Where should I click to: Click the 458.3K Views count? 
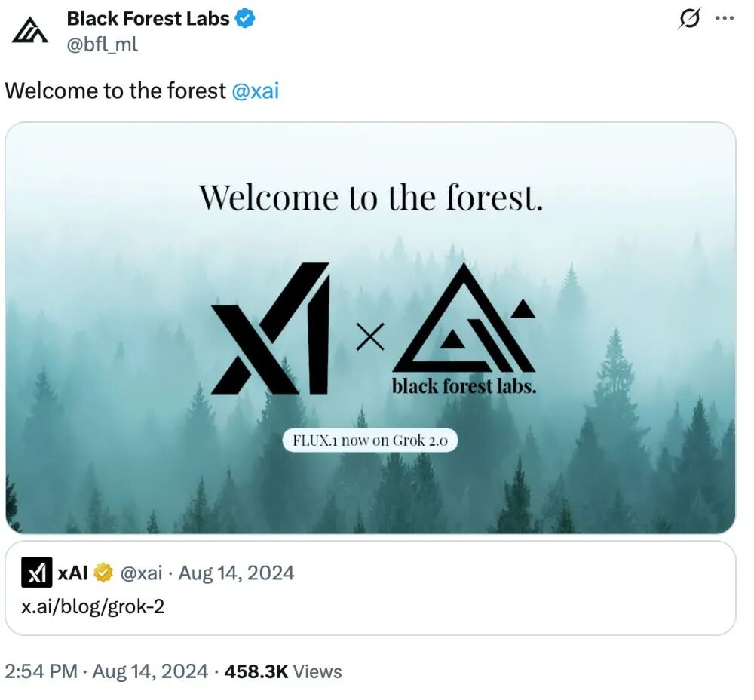tap(284, 671)
